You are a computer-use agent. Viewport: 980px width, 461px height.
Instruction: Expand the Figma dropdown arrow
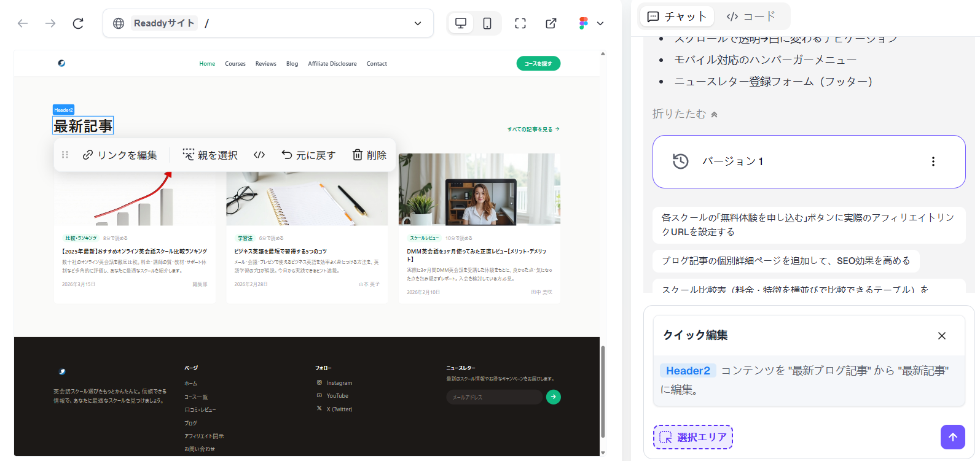[x=600, y=23]
